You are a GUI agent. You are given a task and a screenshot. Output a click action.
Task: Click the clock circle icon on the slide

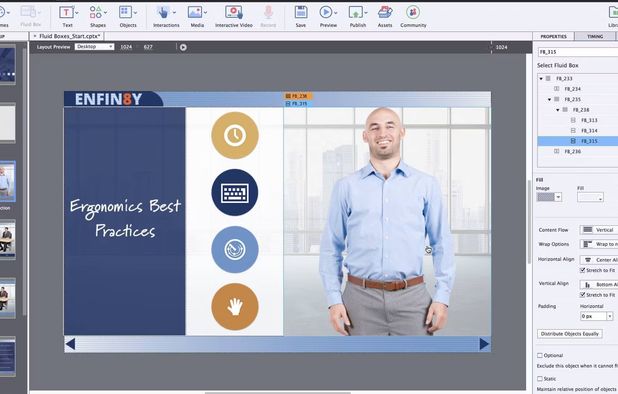[x=235, y=135]
